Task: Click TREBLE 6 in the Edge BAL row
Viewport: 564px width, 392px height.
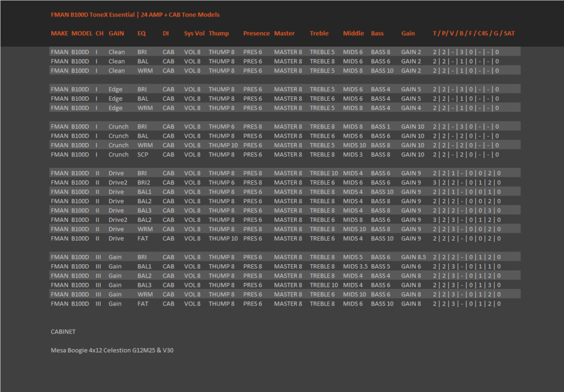Action: click(x=322, y=99)
